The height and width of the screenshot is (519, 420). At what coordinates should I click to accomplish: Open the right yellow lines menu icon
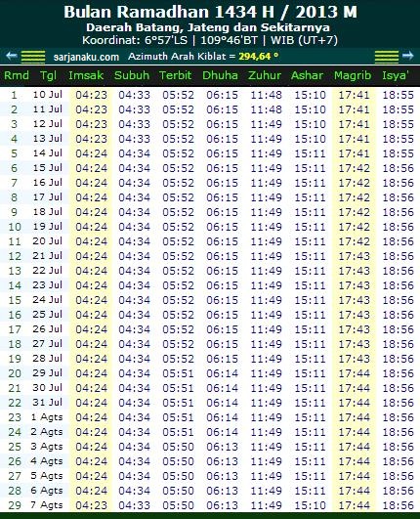(387, 57)
